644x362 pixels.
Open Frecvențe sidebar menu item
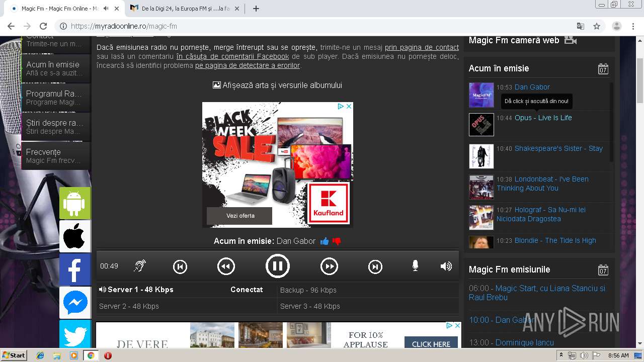(56, 156)
